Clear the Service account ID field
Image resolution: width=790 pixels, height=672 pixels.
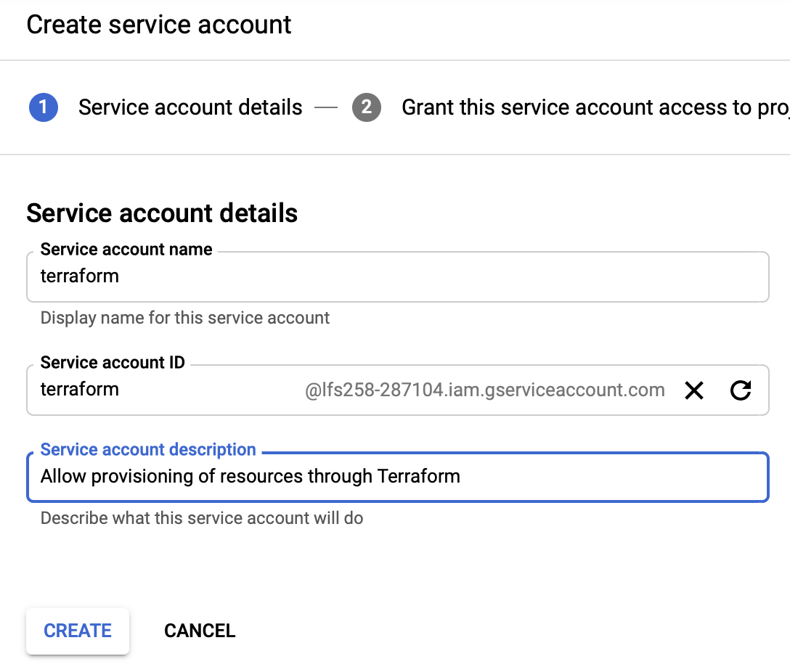tap(693, 390)
